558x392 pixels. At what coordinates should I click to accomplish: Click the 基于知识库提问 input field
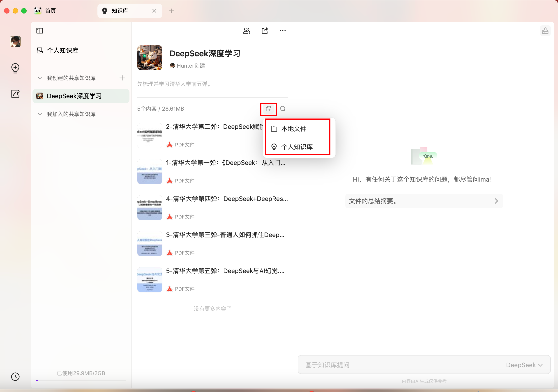coord(389,365)
